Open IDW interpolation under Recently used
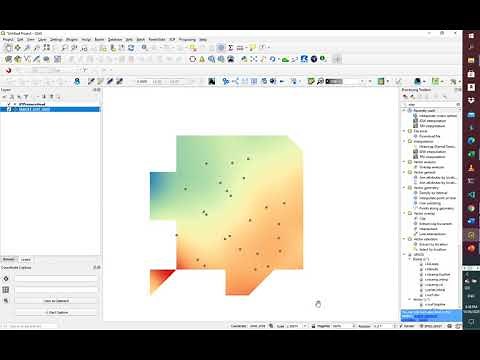 tap(433, 121)
